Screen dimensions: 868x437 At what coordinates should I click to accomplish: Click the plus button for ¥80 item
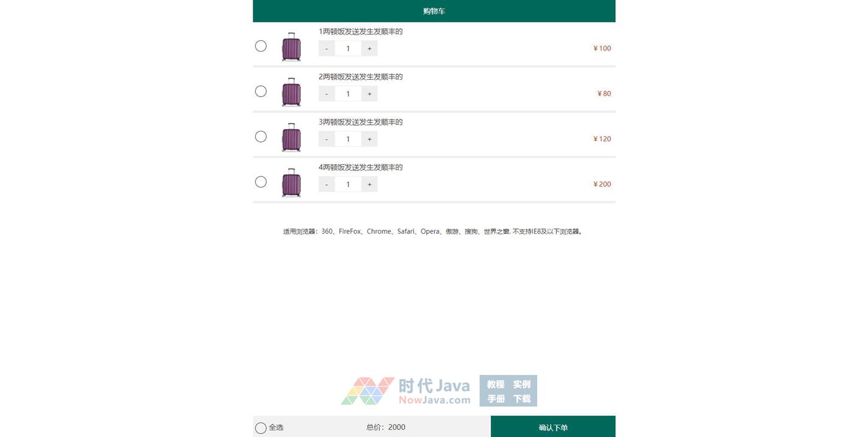pyautogui.click(x=369, y=93)
